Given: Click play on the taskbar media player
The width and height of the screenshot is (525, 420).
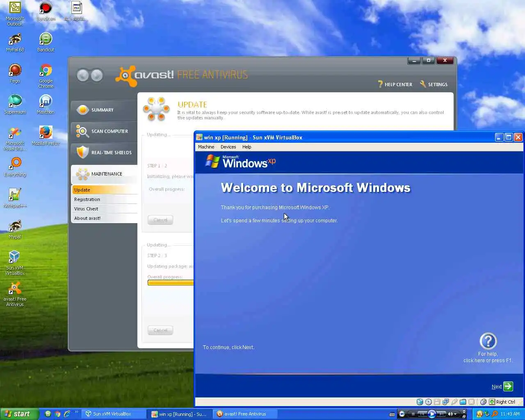Looking at the screenshot, I should [431, 414].
